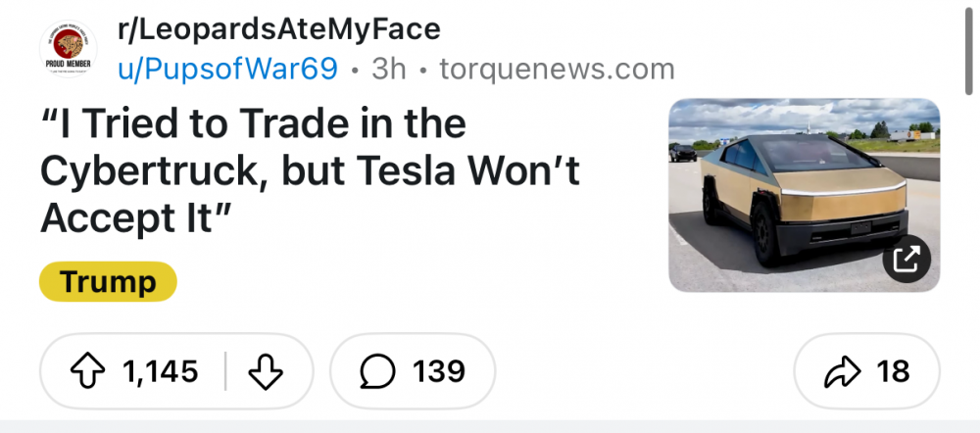Viewport: 980px width, 433px height.
Task: Visit the torquenews.com source link
Action: click(557, 70)
